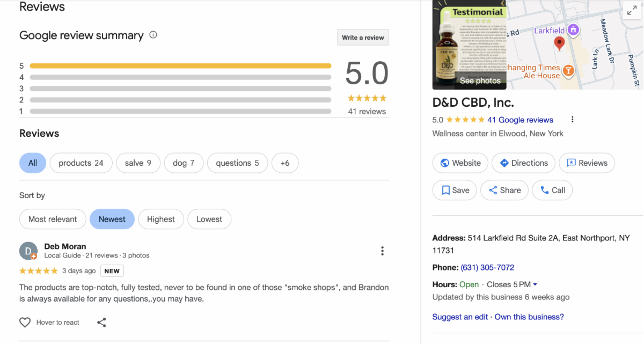The height and width of the screenshot is (344, 644).
Task: Save the business with Save button
Action: pyautogui.click(x=455, y=190)
